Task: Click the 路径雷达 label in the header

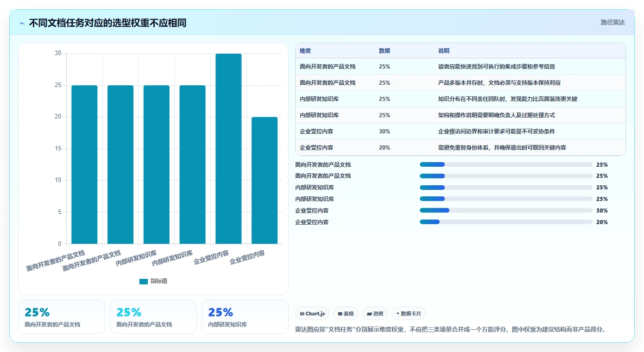Action: click(612, 22)
